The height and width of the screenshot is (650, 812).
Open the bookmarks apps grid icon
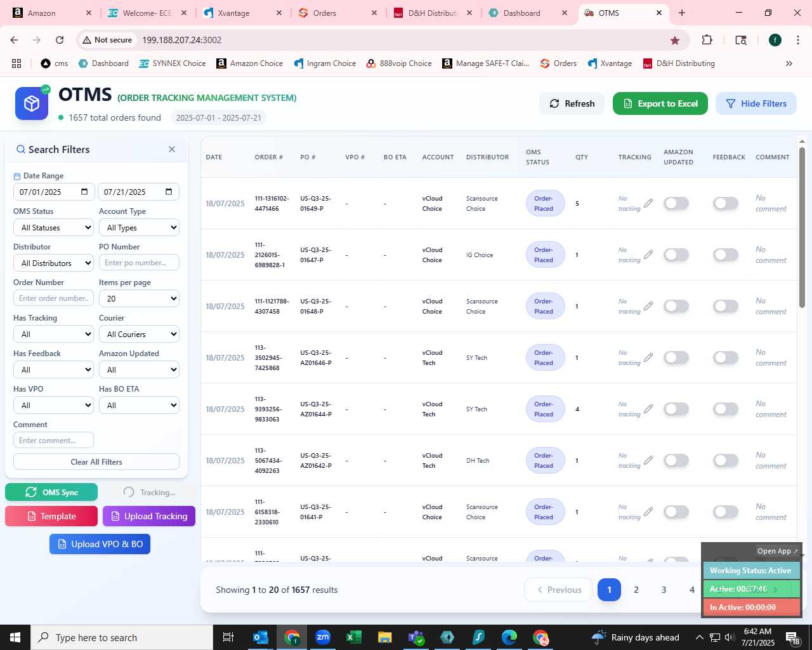pyautogui.click(x=16, y=63)
